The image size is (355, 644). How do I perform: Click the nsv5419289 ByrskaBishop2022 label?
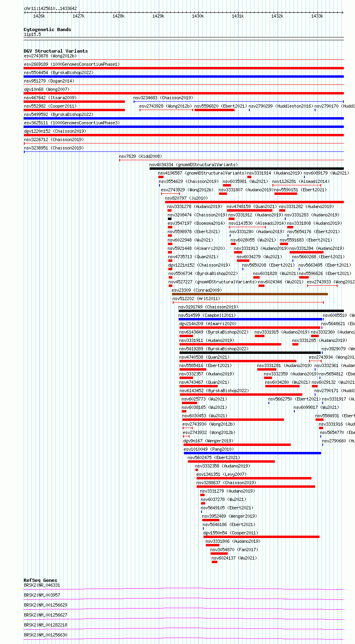coord(214,349)
